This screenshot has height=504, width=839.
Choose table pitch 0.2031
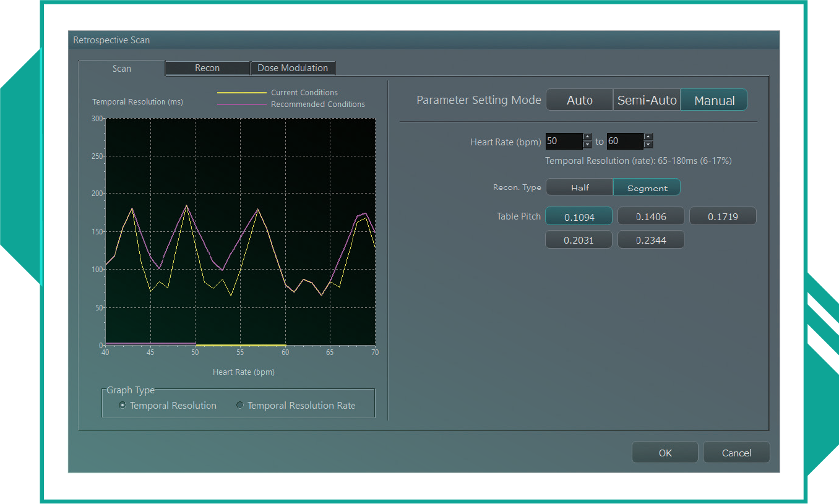point(579,240)
